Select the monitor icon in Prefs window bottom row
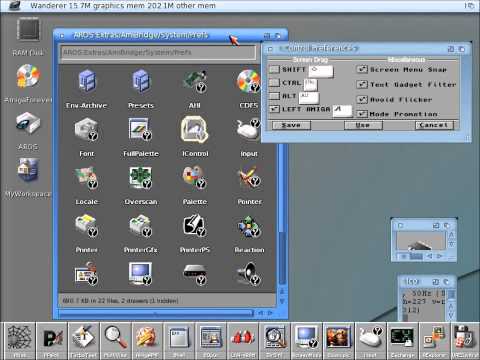480x360 pixels. [x=140, y=274]
